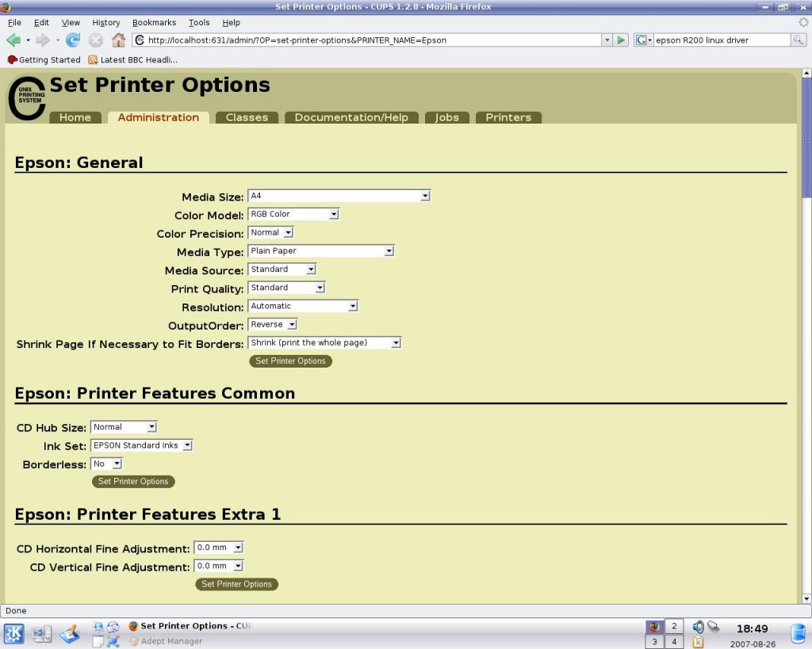
Task: Open the Bookmarks menu
Action: (154, 22)
